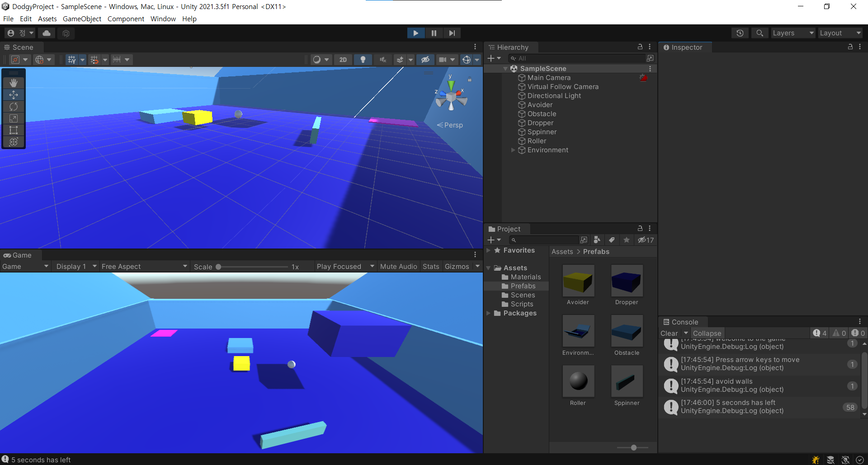Image resolution: width=868 pixels, height=465 pixels.
Task: Toggle the Console warning filter
Action: coord(840,333)
